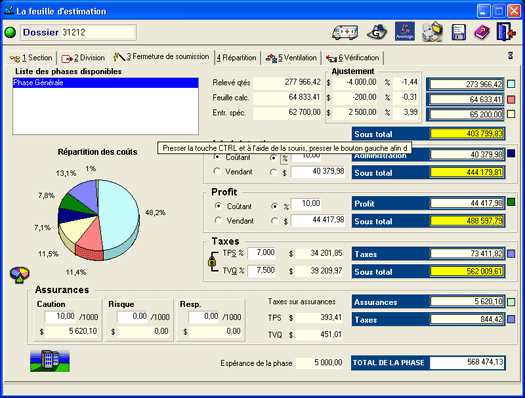Click the dark blue Administration color swatch

pos(511,154)
